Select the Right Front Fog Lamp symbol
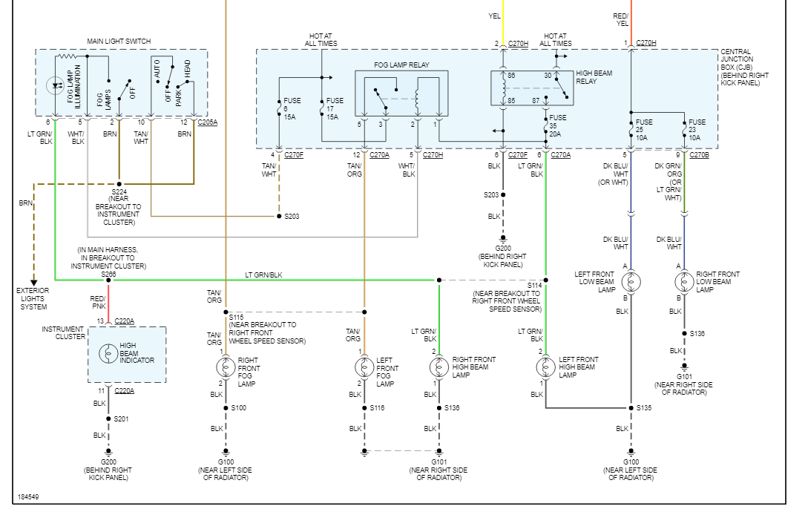Viewport: 808px width, 532px height. click(x=226, y=367)
